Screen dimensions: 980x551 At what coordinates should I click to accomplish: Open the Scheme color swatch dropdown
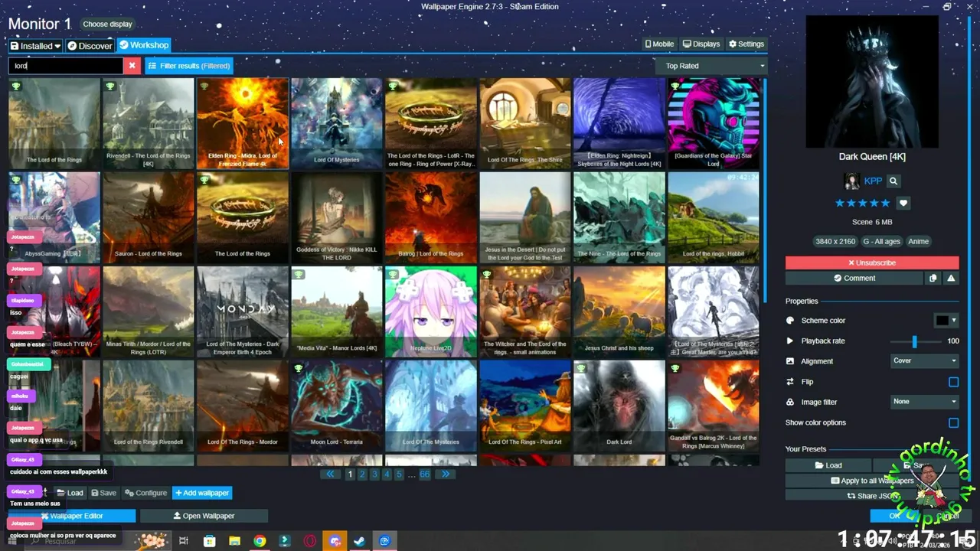click(x=946, y=321)
